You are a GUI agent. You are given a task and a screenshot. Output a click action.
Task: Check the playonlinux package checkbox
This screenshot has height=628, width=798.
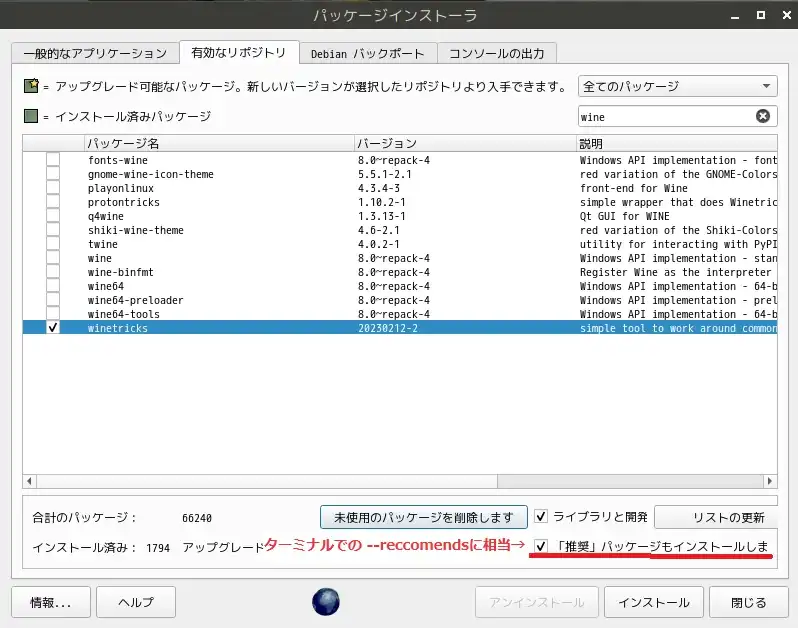(x=53, y=188)
